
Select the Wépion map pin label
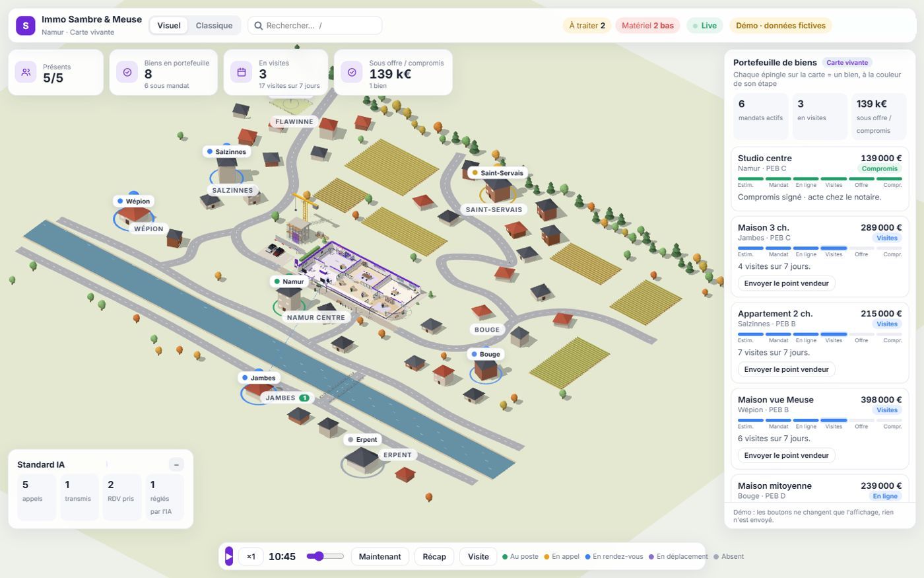click(134, 201)
